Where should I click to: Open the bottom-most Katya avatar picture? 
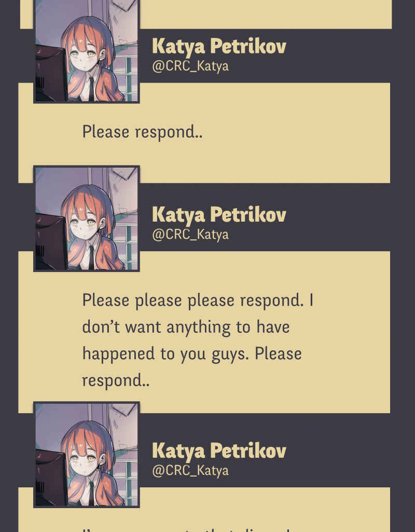87,455
